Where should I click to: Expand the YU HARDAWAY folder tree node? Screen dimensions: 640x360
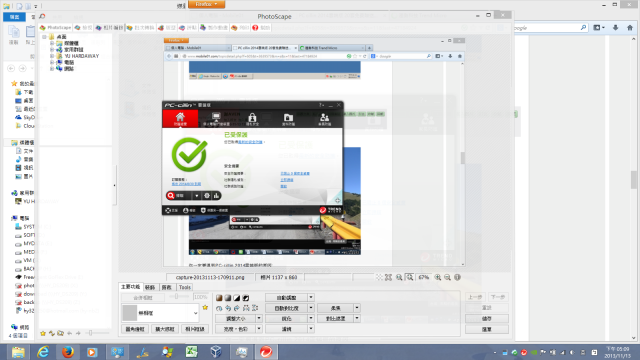pos(52,56)
